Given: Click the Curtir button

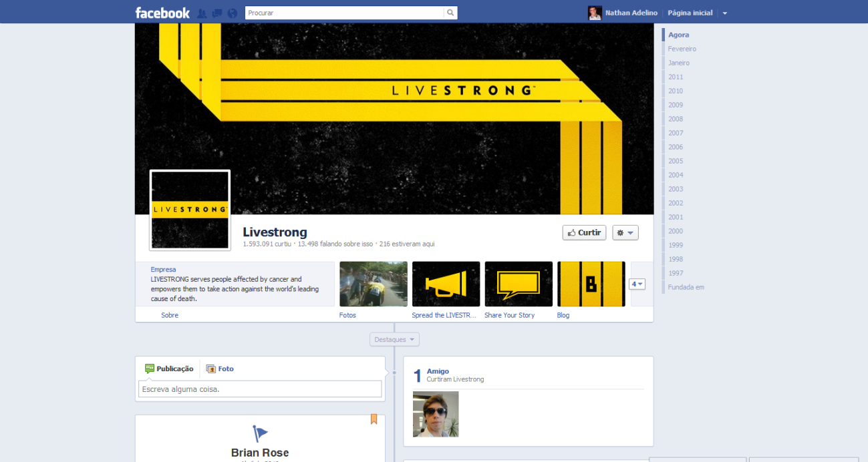Looking at the screenshot, I should click(x=584, y=232).
